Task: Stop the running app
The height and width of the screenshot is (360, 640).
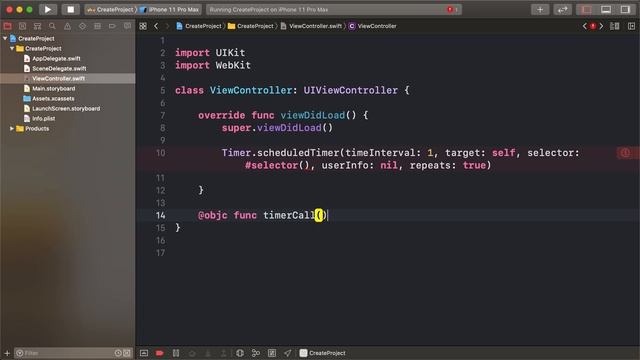Action: pyautogui.click(x=70, y=9)
